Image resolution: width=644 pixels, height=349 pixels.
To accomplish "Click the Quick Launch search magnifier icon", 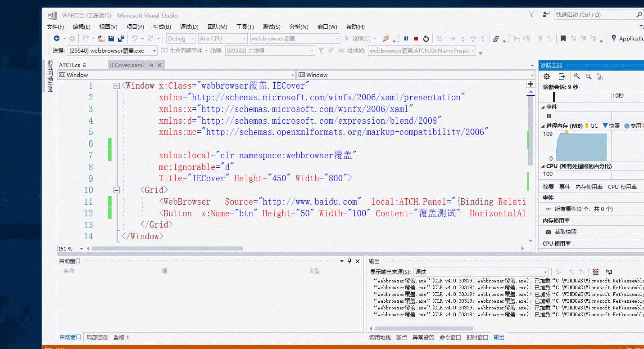I will pos(639,15).
